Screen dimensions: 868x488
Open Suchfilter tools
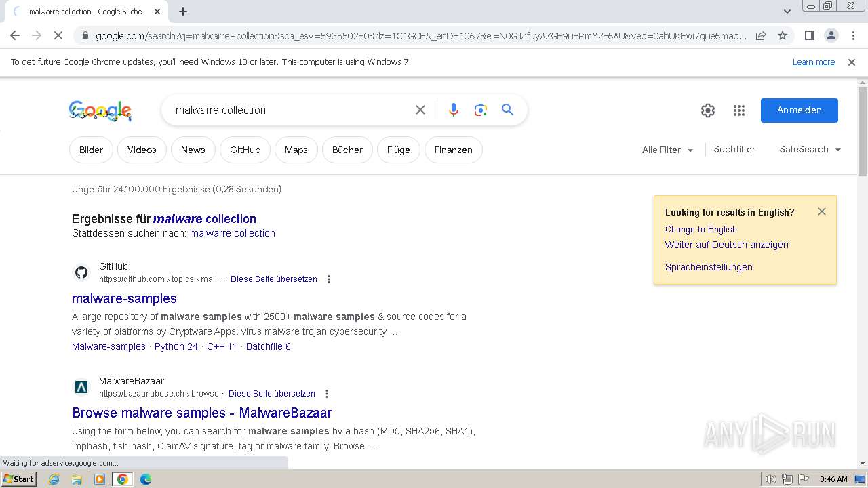(734, 149)
